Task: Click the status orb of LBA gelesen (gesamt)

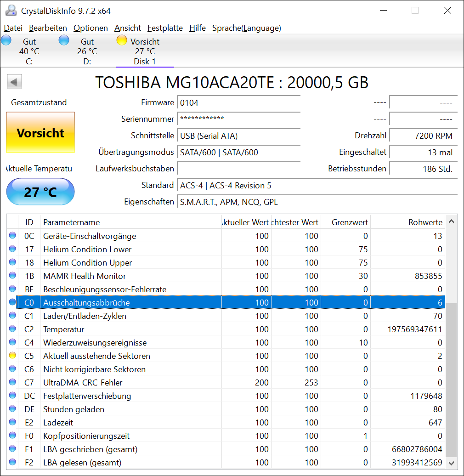Action: point(12,462)
